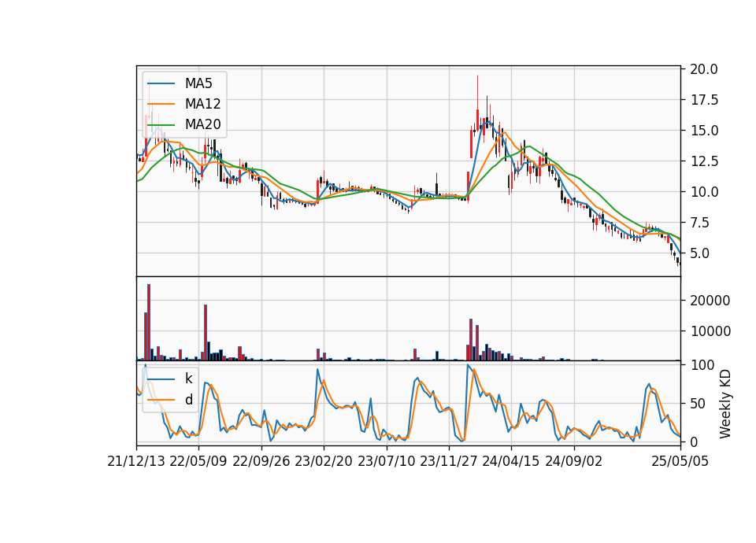Screen dimensions: 756x543
Task: Click the tallest volume bar near 21/12/13
Action: pyautogui.click(x=149, y=323)
